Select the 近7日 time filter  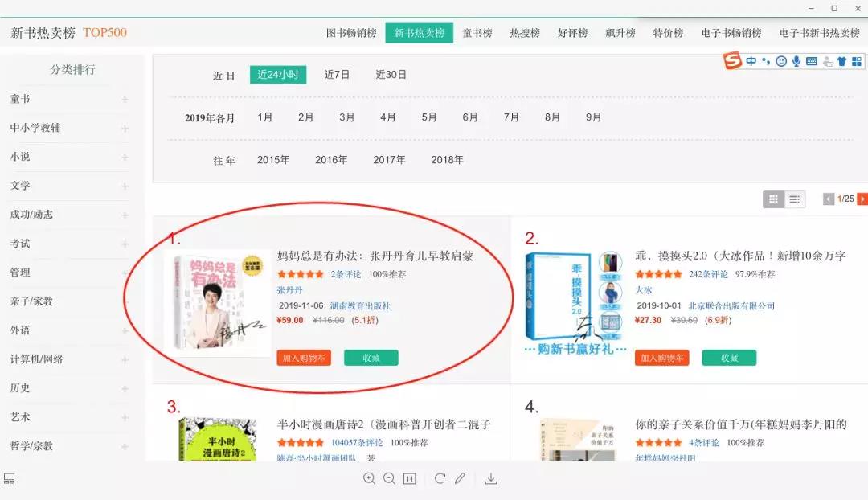pos(337,75)
